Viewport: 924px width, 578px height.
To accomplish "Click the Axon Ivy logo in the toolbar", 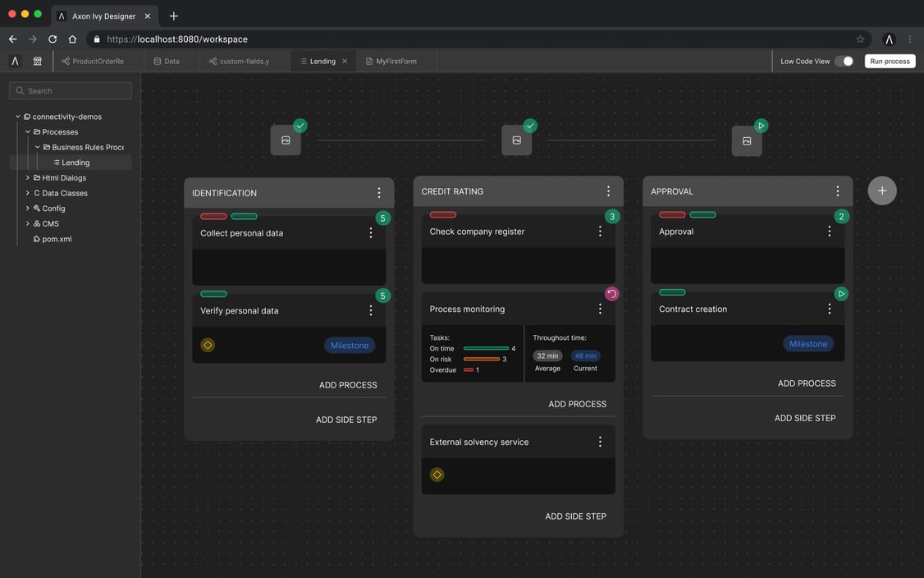I will pos(16,61).
